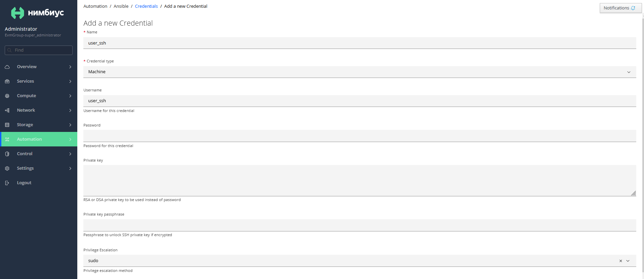Click the Overview cloud icon in sidebar
This screenshot has height=279, width=644.
click(x=7, y=67)
